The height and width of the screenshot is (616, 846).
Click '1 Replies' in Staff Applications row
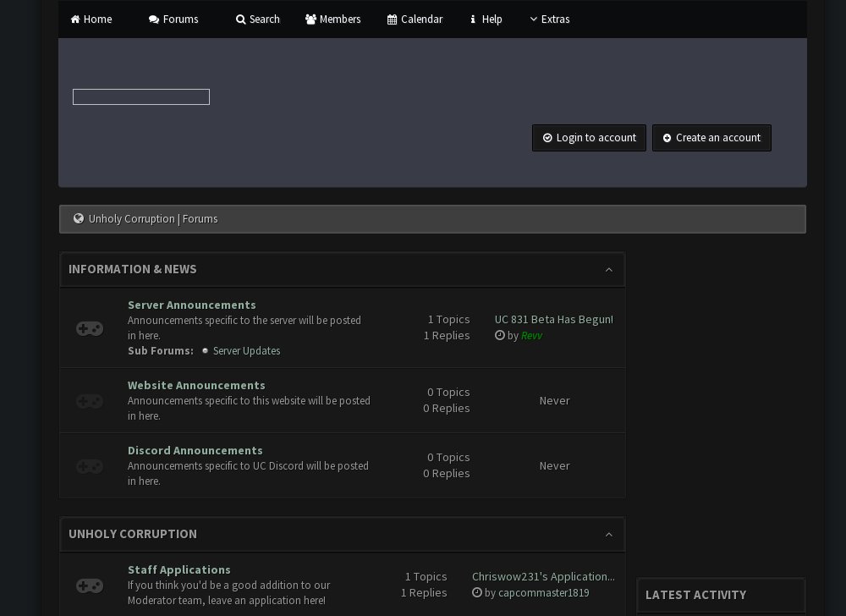(x=424, y=592)
